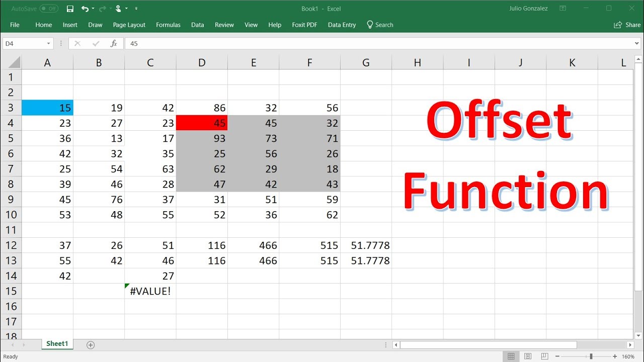This screenshot has height=362, width=644.
Task: Open the Formulas ribbon tab
Action: tap(168, 25)
